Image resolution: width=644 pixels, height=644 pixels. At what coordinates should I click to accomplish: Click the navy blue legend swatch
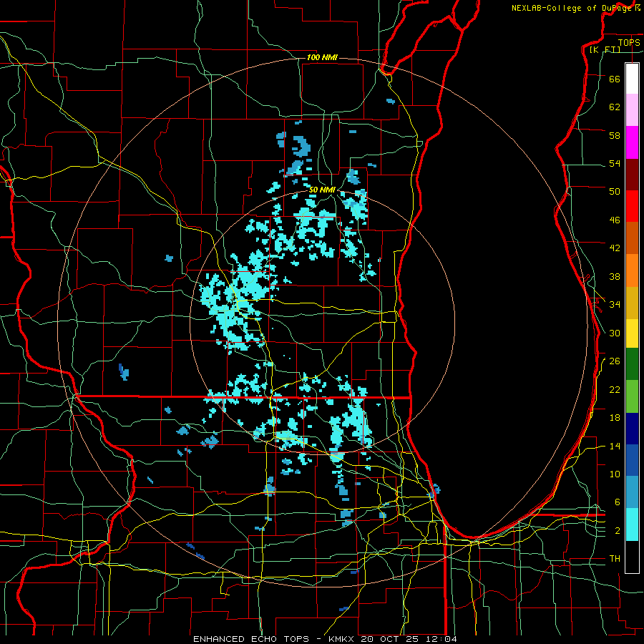coord(632,429)
